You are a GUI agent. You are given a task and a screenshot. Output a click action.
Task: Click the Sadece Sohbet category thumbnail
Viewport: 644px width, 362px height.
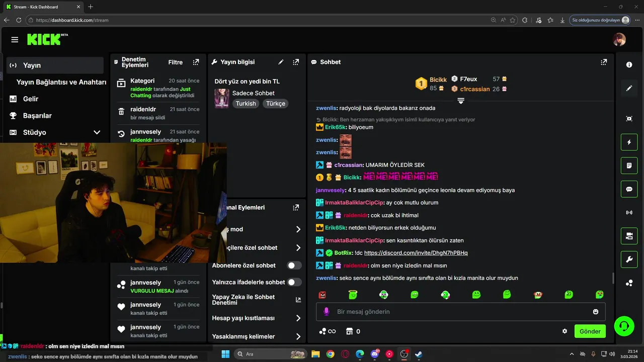point(222,99)
